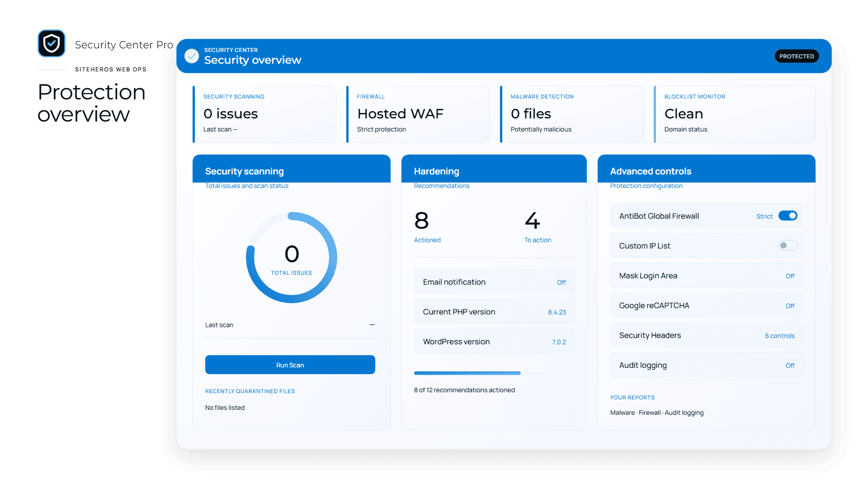Click the Off value for Mask Login Area
The image size is (868, 488).
tap(790, 276)
